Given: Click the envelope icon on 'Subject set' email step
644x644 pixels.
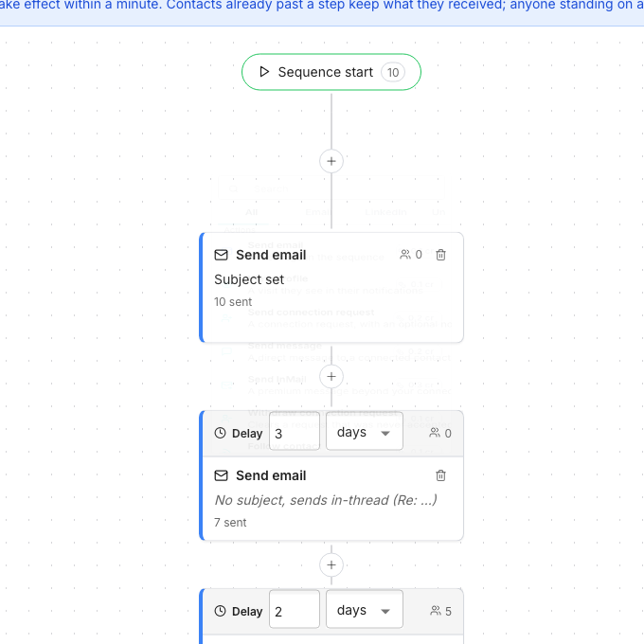Looking at the screenshot, I should click(221, 255).
